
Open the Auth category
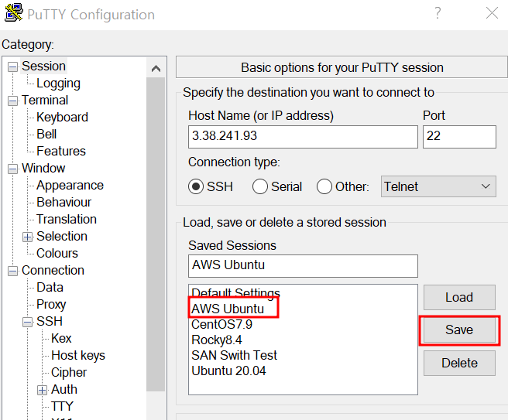point(64,389)
